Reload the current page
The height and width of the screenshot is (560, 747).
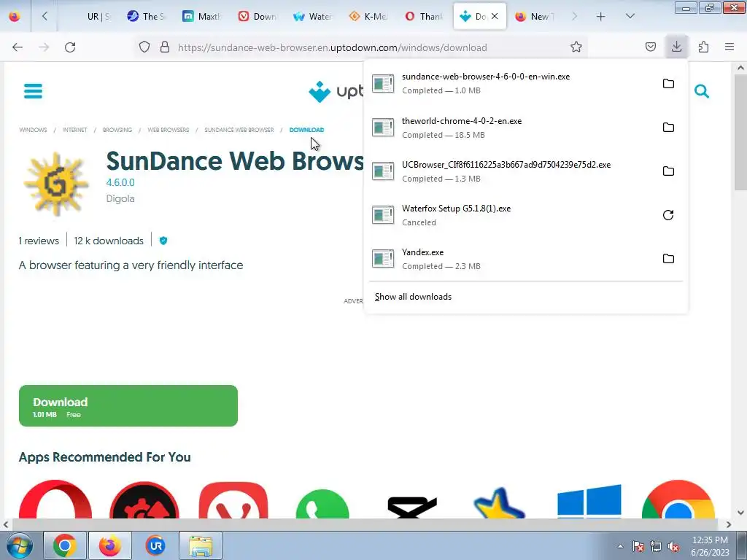[70, 47]
